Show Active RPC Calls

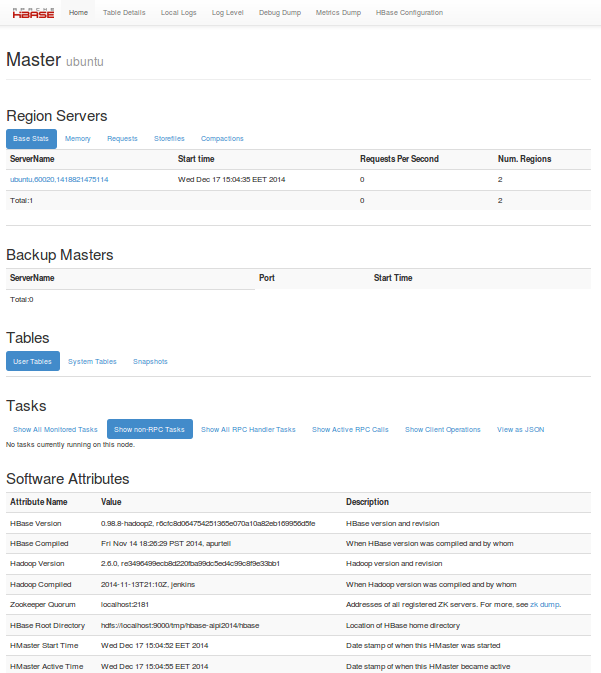(x=350, y=429)
